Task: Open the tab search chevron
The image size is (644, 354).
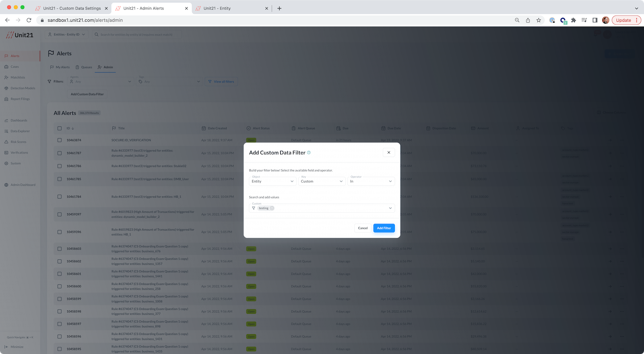Action: tap(636, 8)
